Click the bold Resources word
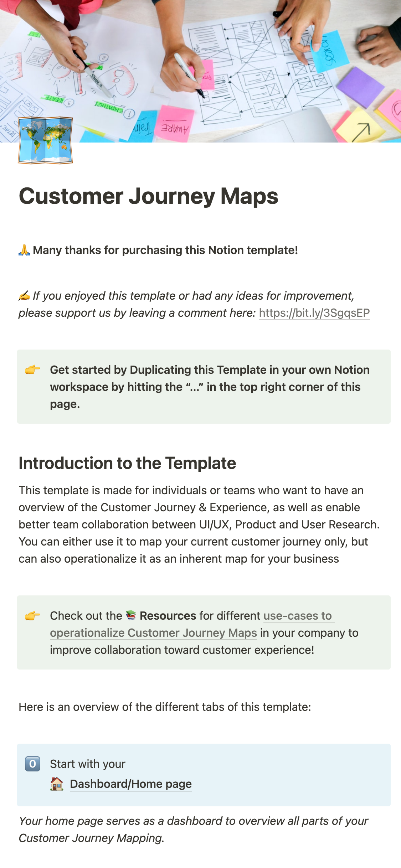401x868 pixels. click(168, 616)
